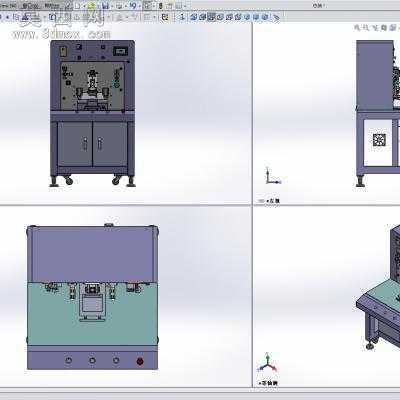
Task: Click the yellow Open folder icon
Action: [91, 6]
